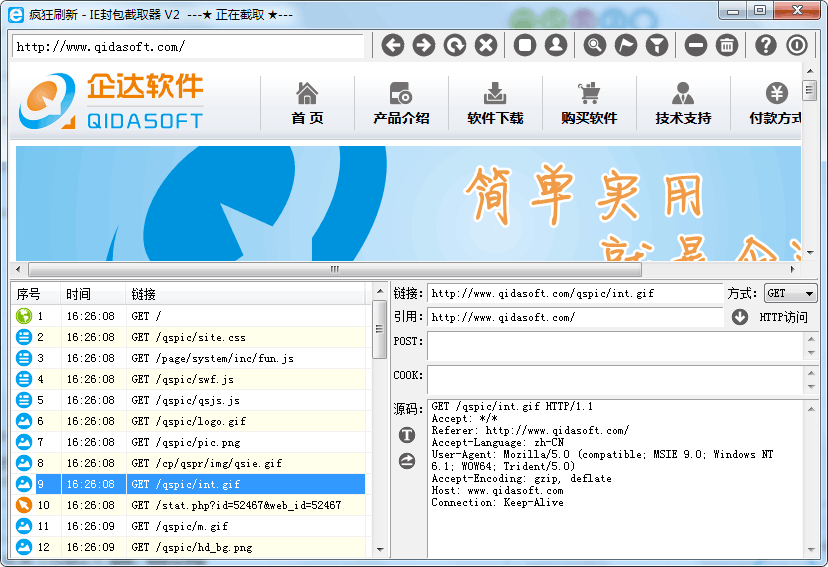The height and width of the screenshot is (567, 828).
Task: Click the trash can clear icon
Action: [727, 45]
